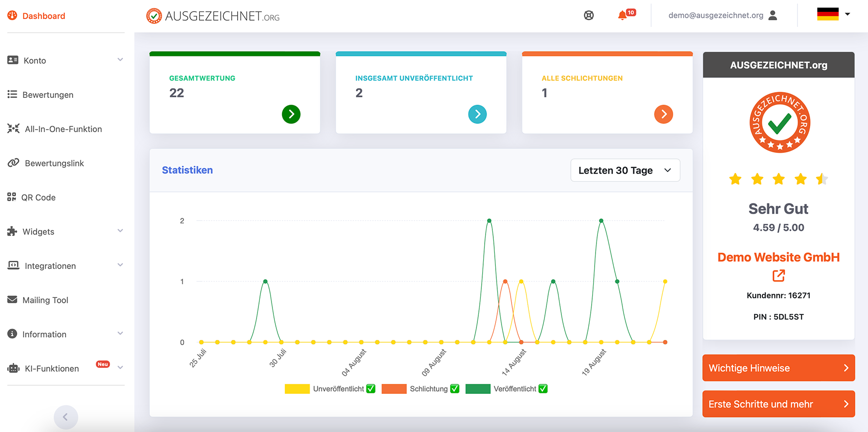This screenshot has width=868, height=432.
Task: Click the yellow Unveröffentlicht legend color swatch
Action: (297, 389)
